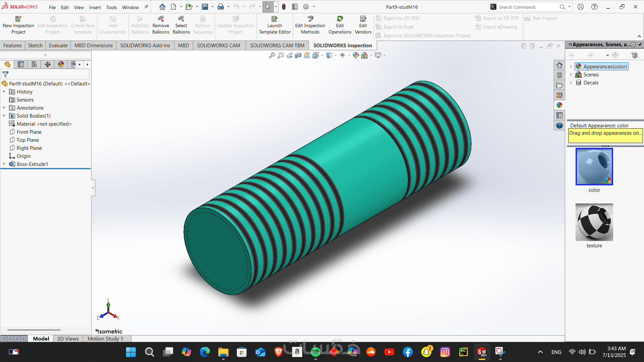Click the Remove Balloons tool
The height and width of the screenshot is (362, 644).
click(x=161, y=25)
